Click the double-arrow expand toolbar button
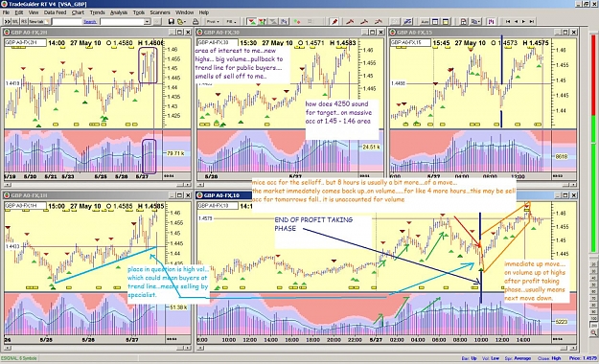This screenshot has height=364, width=599. point(7,22)
